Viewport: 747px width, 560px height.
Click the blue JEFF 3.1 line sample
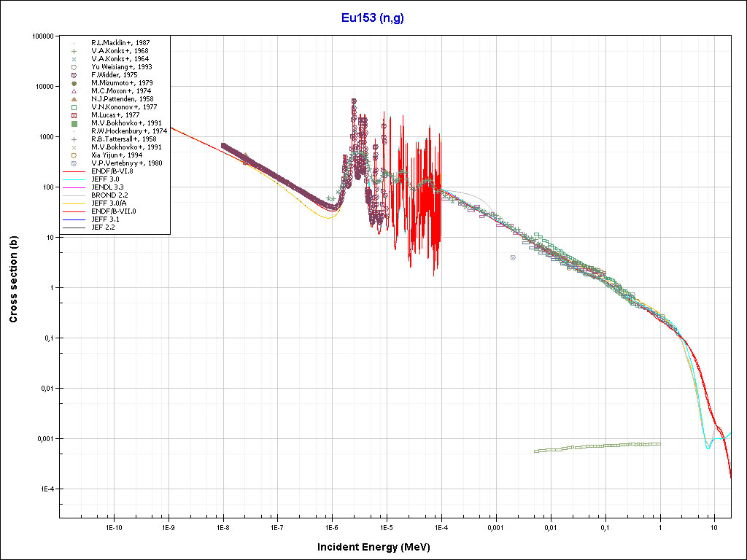[x=74, y=219]
